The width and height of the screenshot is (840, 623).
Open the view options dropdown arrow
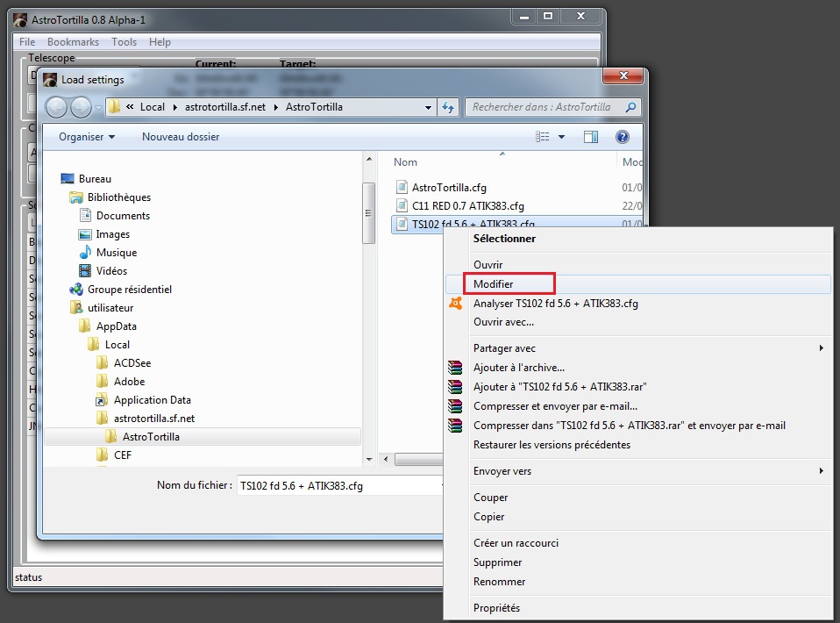561,137
